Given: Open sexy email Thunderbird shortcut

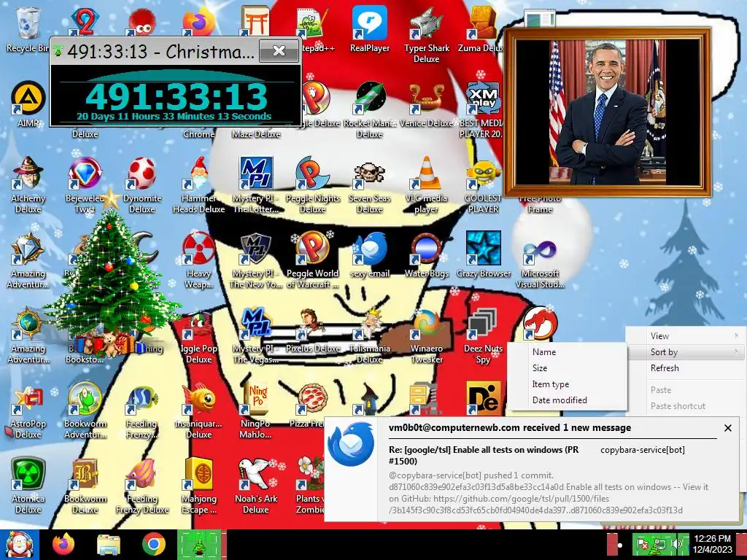Looking at the screenshot, I should 370,254.
